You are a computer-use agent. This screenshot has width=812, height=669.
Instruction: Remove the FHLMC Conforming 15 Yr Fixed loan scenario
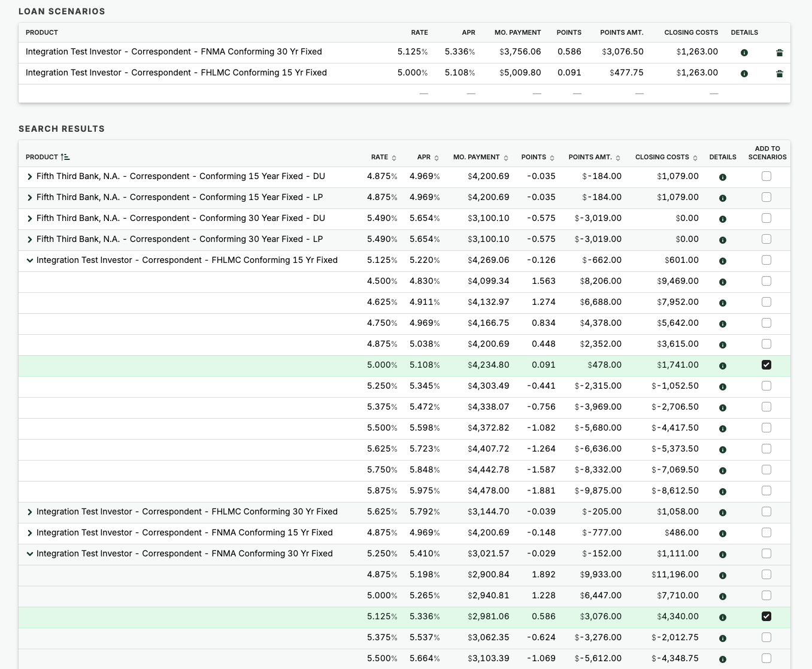click(779, 74)
